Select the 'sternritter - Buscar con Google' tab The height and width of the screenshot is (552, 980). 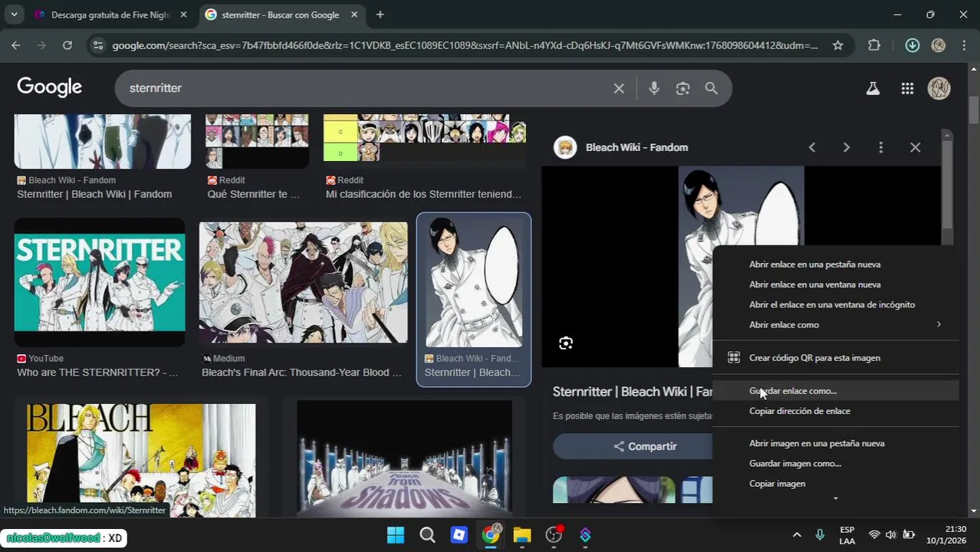coord(281,15)
